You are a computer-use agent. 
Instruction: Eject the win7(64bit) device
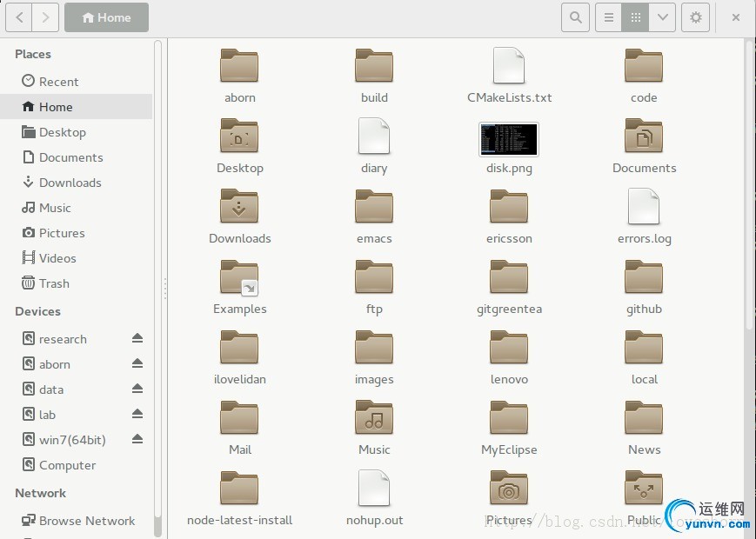[x=137, y=439]
